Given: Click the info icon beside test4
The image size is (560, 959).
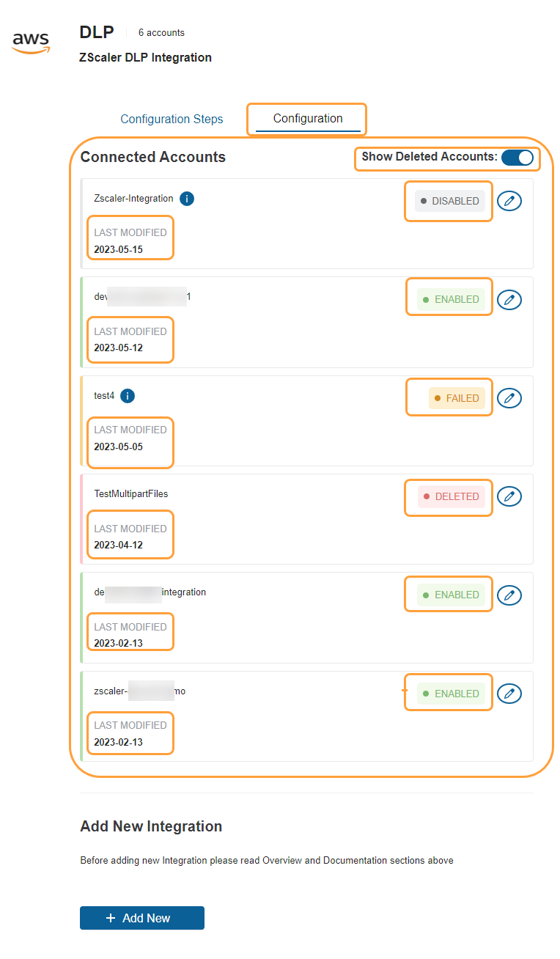Looking at the screenshot, I should [x=128, y=396].
